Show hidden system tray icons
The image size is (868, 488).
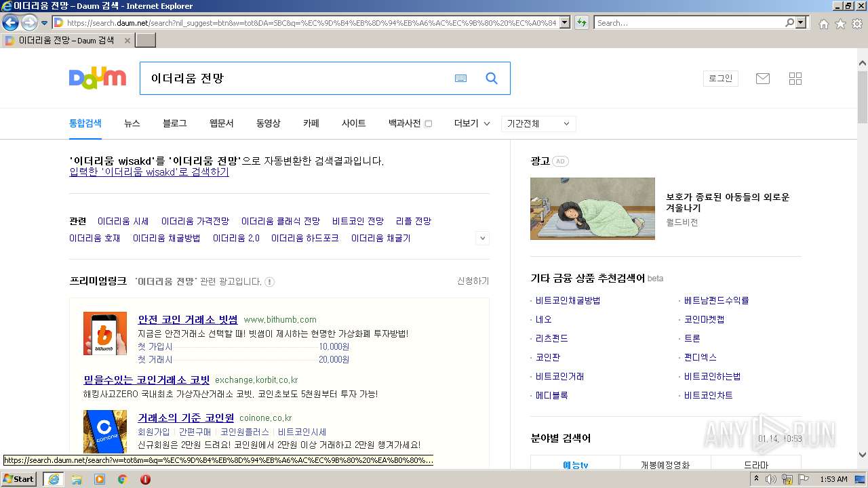coord(757,479)
